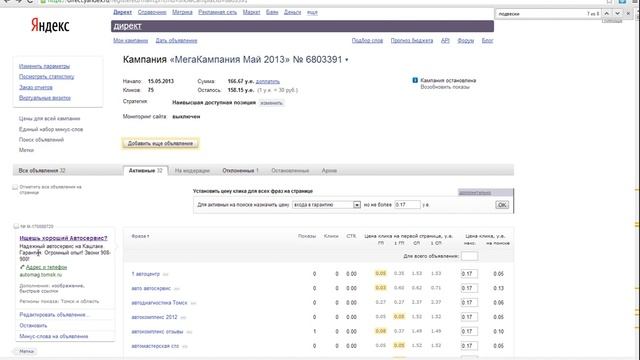The image size is (640, 360).
Task: Switch to the 'Активные' tab
Action: pos(146,171)
